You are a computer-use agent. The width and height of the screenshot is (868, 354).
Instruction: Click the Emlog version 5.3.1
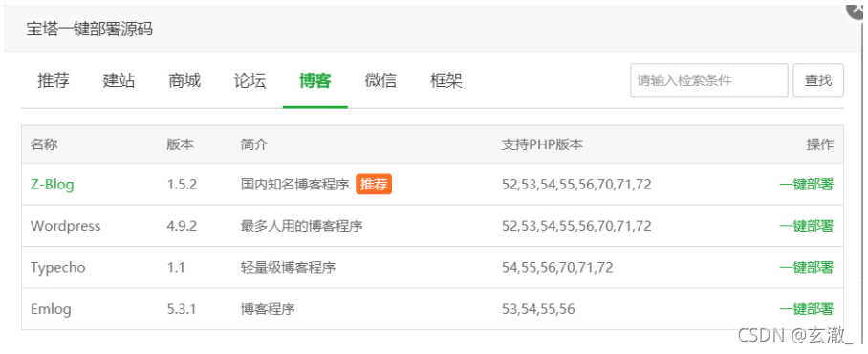(x=182, y=309)
